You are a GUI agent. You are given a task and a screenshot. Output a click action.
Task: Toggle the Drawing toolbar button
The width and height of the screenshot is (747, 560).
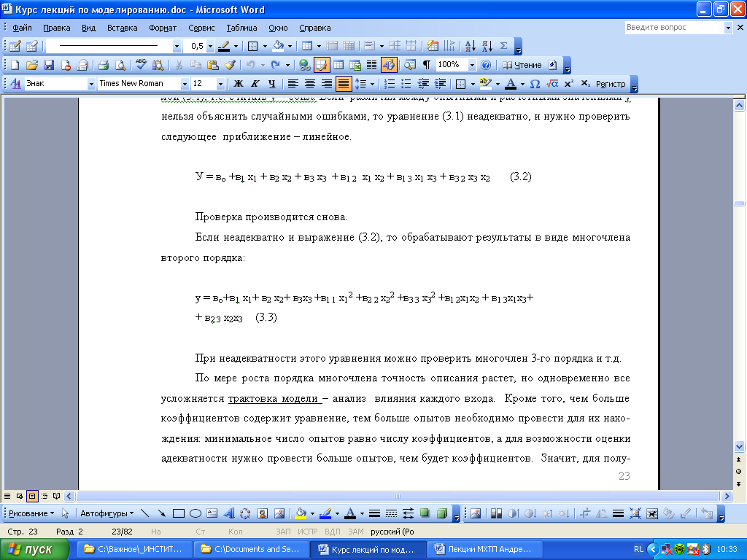pyautogui.click(x=389, y=65)
